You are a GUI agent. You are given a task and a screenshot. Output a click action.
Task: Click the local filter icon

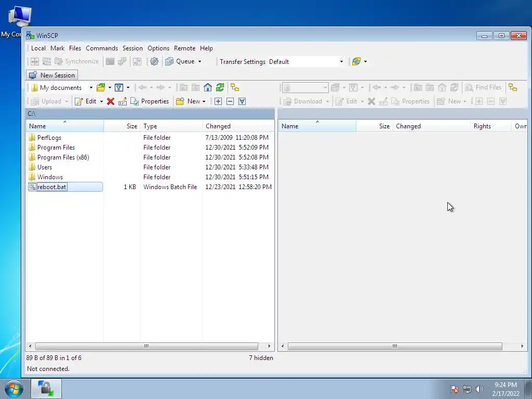pos(119,87)
